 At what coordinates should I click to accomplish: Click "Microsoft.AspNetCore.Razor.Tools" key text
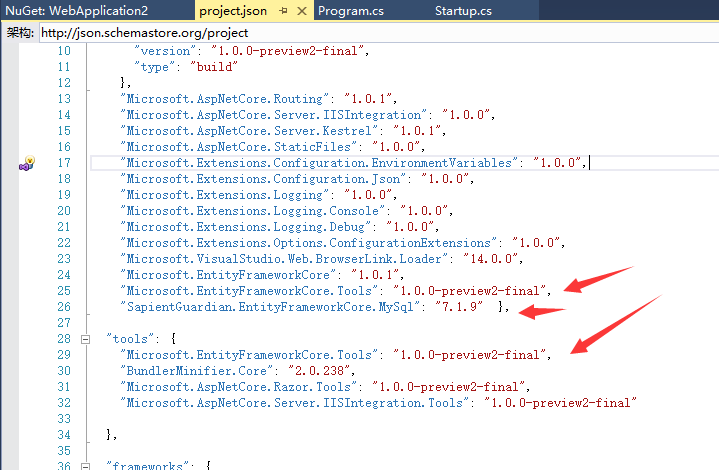pyautogui.click(x=238, y=387)
